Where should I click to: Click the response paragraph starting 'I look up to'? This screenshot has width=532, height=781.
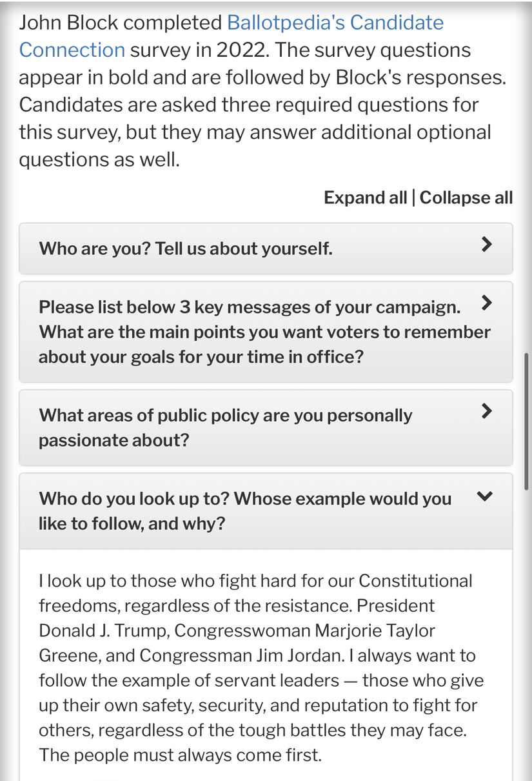click(261, 667)
